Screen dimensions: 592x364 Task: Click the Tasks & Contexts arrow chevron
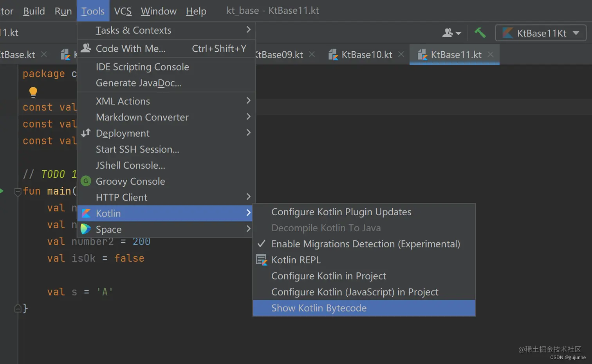(x=248, y=29)
